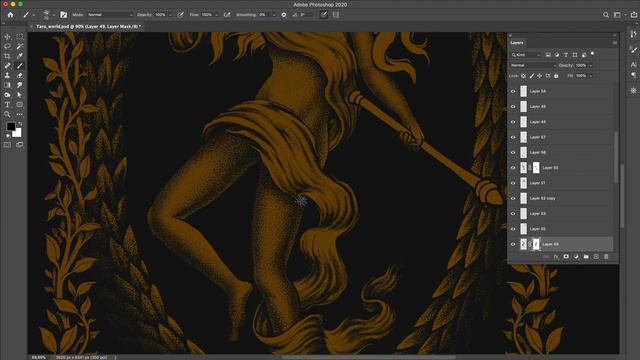Select the Lasso tool
Viewport: 640px width, 360px height.
point(7,46)
